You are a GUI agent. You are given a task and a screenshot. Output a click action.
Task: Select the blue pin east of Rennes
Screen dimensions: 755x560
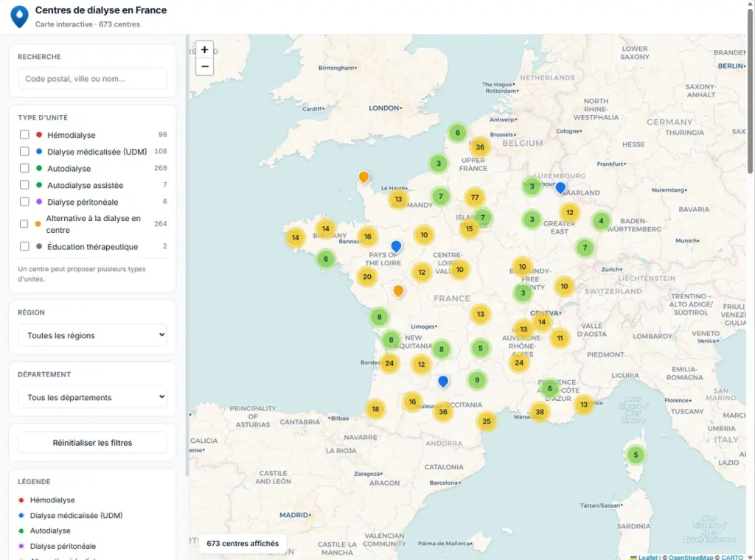(396, 246)
